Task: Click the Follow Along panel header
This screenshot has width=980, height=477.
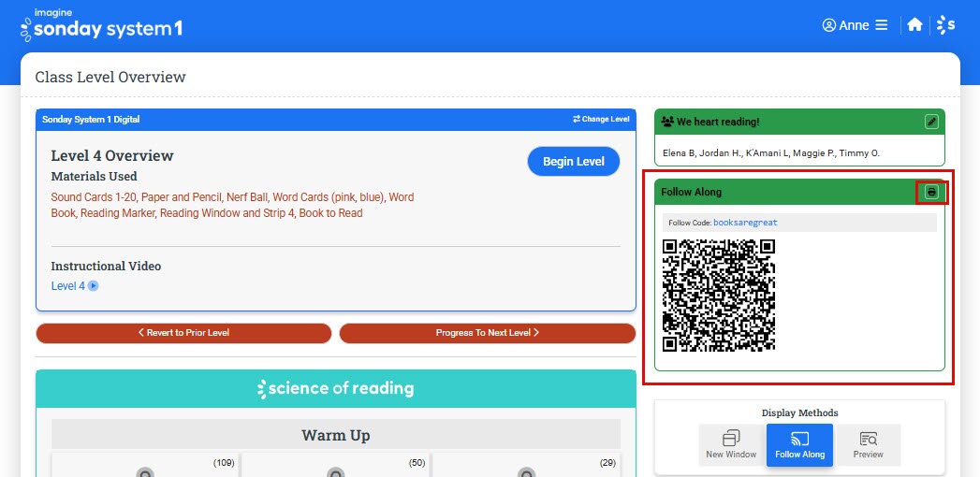Action: pyautogui.click(x=799, y=192)
